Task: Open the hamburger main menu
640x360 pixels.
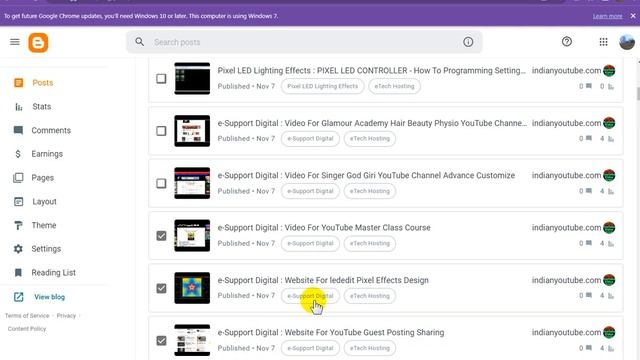Action: tap(15, 42)
